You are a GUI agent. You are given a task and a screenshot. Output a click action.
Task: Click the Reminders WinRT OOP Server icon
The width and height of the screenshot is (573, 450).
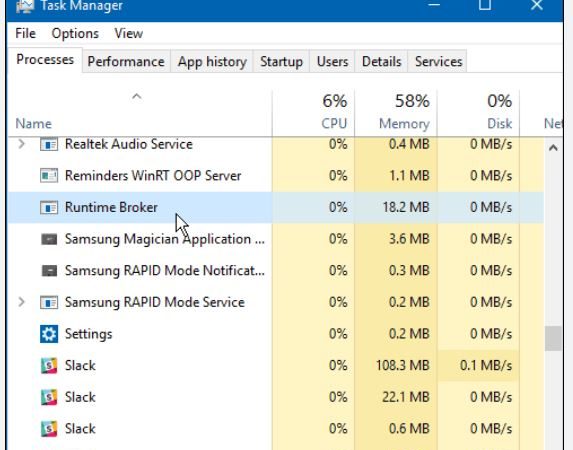[x=49, y=175]
